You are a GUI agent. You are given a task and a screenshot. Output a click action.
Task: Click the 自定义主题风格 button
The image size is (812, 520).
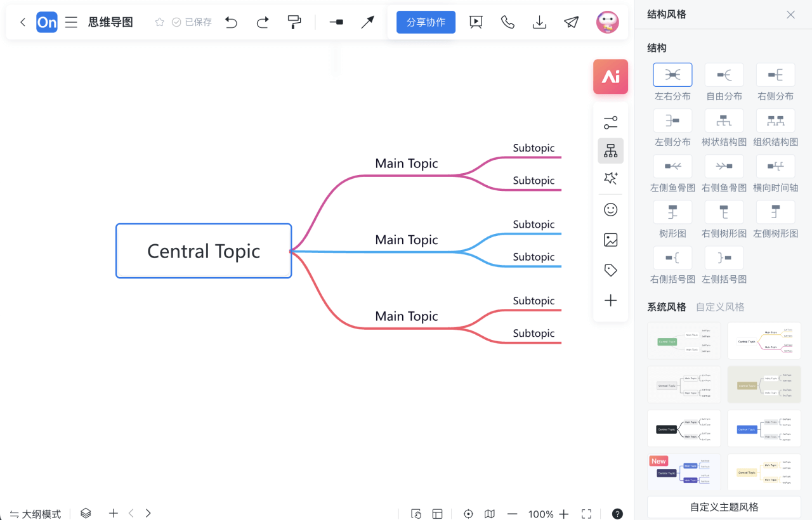coord(724,507)
